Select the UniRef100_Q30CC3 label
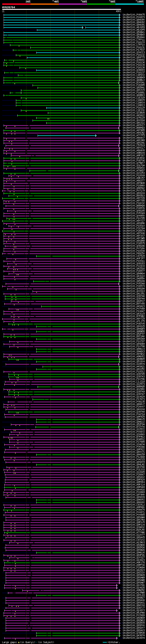The image size is (146, 644). coord(134,53)
